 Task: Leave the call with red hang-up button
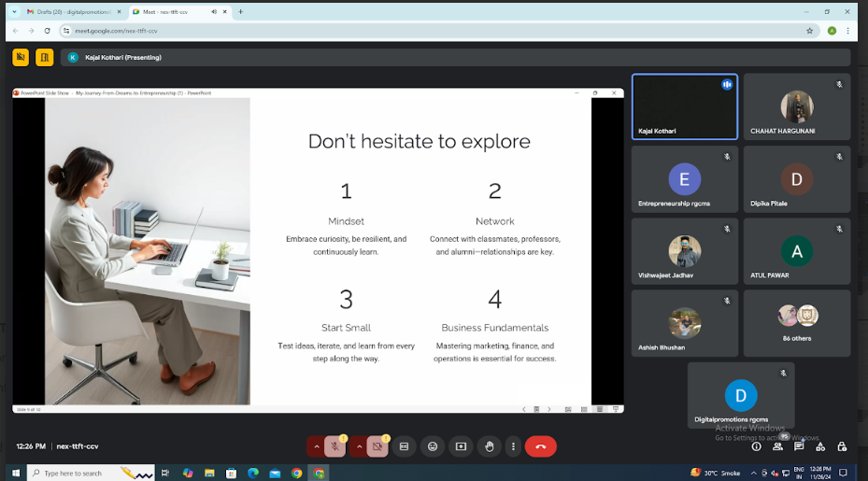[540, 446]
